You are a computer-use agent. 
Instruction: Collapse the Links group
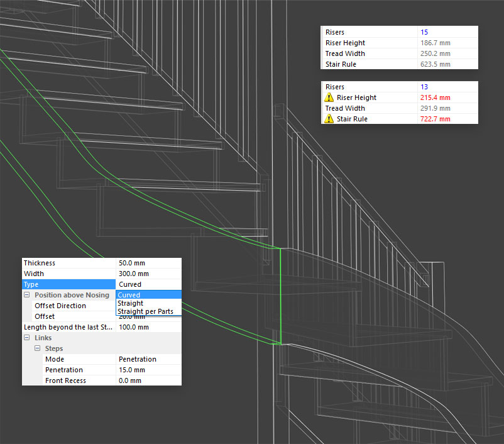(x=27, y=338)
